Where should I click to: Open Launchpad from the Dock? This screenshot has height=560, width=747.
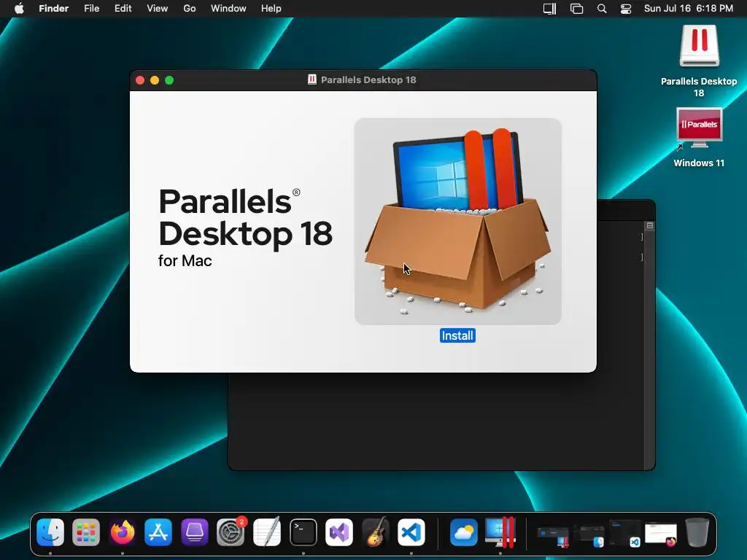pyautogui.click(x=86, y=532)
